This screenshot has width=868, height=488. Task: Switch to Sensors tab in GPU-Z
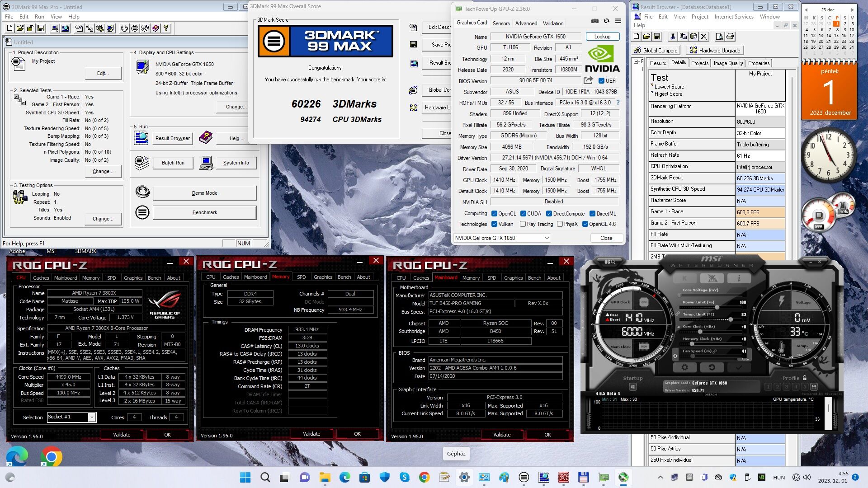[x=501, y=23]
